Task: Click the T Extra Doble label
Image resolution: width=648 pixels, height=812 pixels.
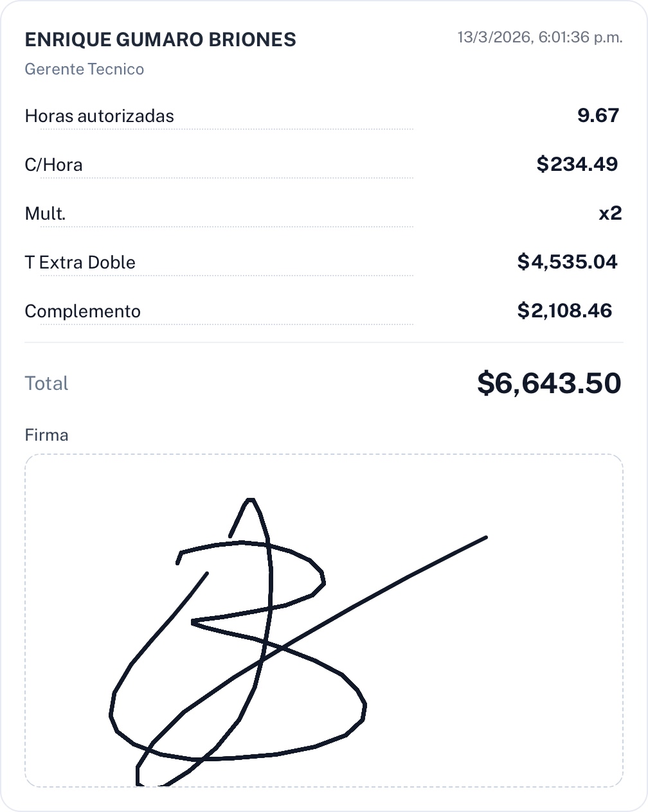Action: [80, 263]
